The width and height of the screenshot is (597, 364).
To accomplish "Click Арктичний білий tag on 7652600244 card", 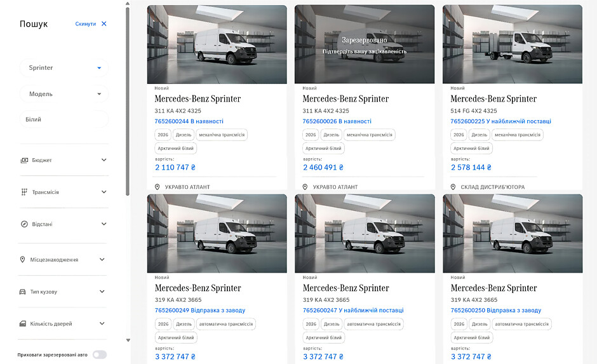I will [x=175, y=148].
